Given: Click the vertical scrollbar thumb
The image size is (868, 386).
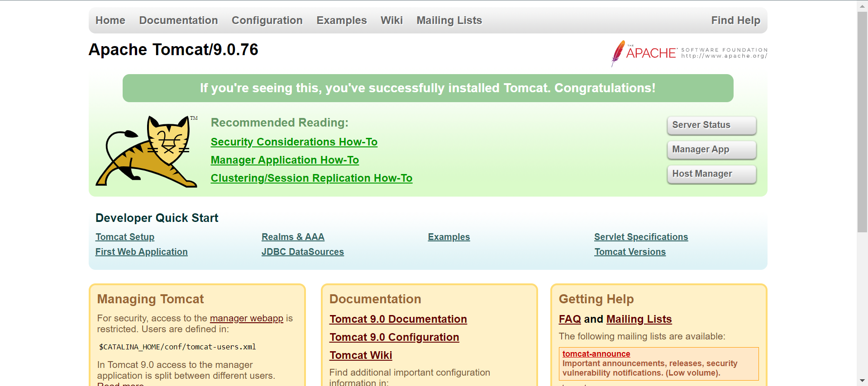Looking at the screenshot, I should (x=862, y=122).
